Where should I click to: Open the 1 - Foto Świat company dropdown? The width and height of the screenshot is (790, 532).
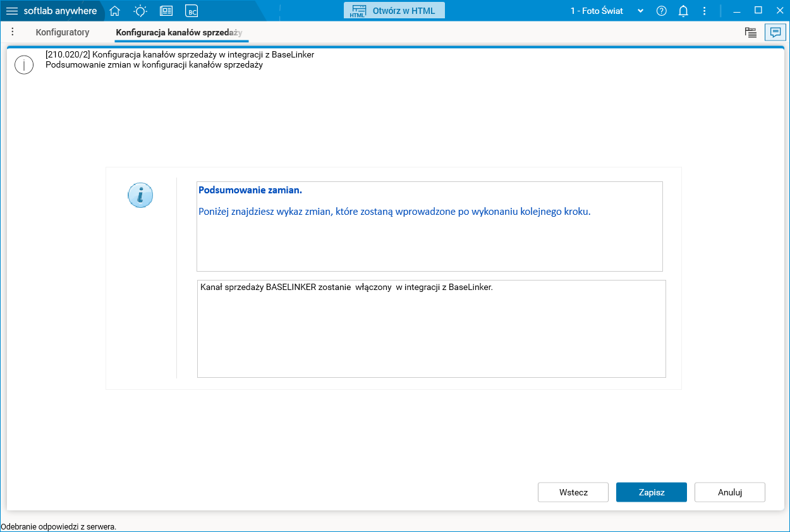[607, 11]
